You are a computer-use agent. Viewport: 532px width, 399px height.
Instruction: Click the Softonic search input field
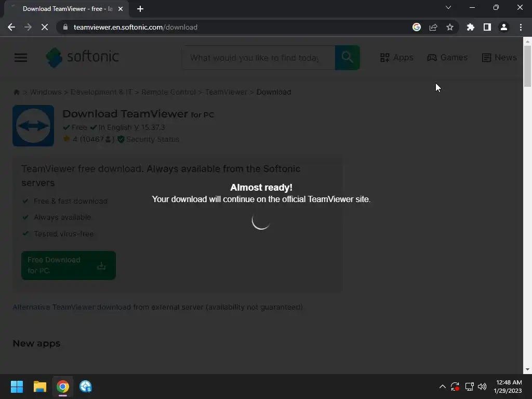tap(259, 58)
